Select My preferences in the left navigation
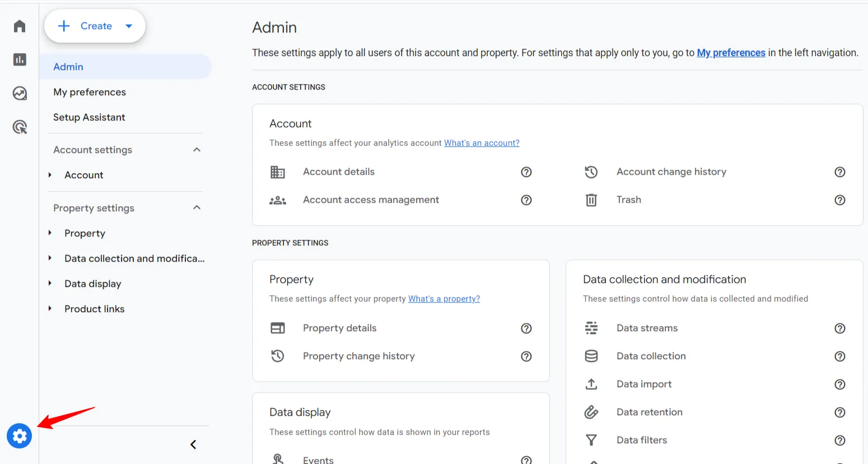This screenshot has height=464, width=868. [x=90, y=92]
